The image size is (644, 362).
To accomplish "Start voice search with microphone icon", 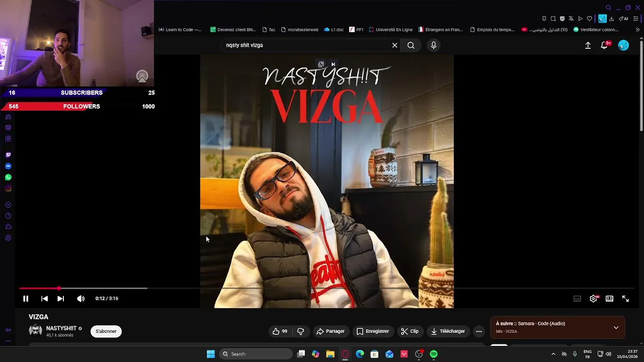I will (x=434, y=45).
